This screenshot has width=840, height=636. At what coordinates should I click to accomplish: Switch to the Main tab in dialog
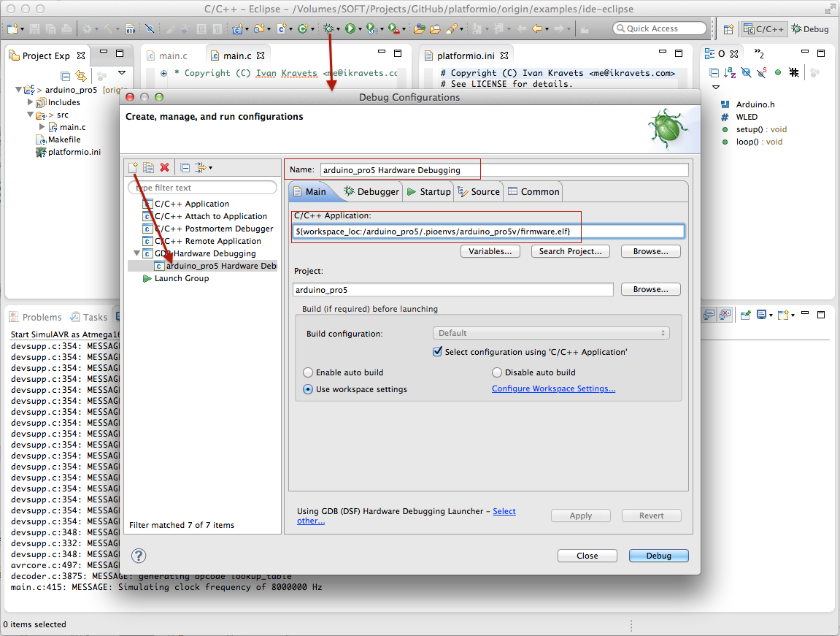(309, 192)
